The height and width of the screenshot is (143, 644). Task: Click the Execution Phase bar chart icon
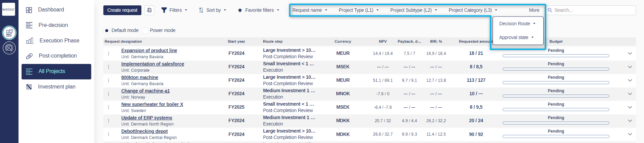point(30,41)
